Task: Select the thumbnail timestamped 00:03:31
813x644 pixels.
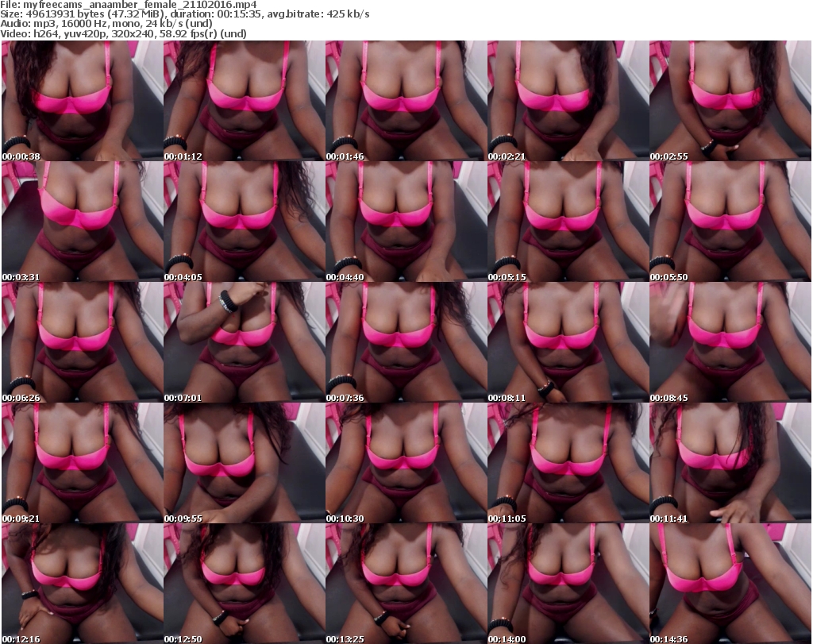Action: point(83,222)
